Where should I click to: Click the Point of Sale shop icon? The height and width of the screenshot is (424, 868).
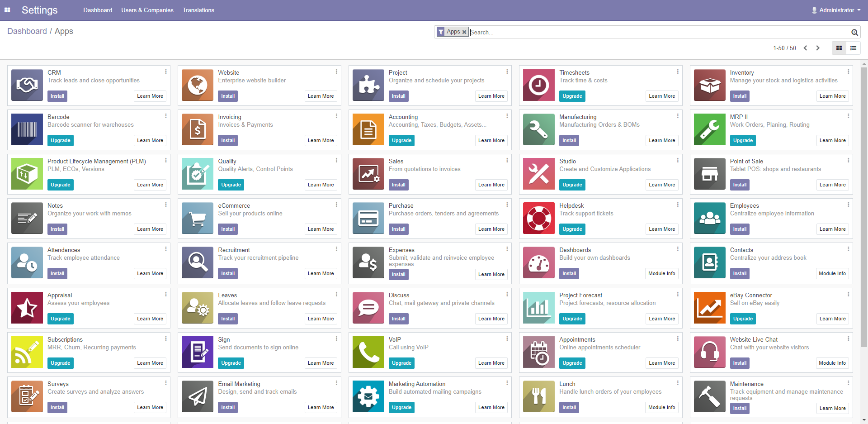click(x=710, y=174)
